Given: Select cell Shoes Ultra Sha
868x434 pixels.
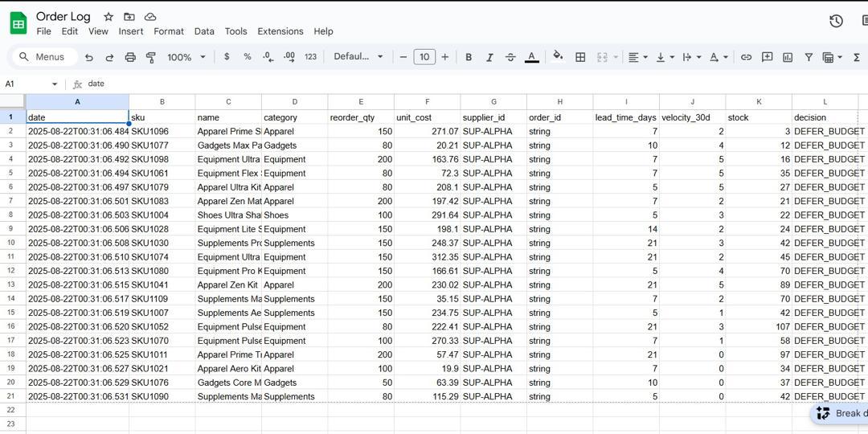Looking at the screenshot, I should [228, 215].
